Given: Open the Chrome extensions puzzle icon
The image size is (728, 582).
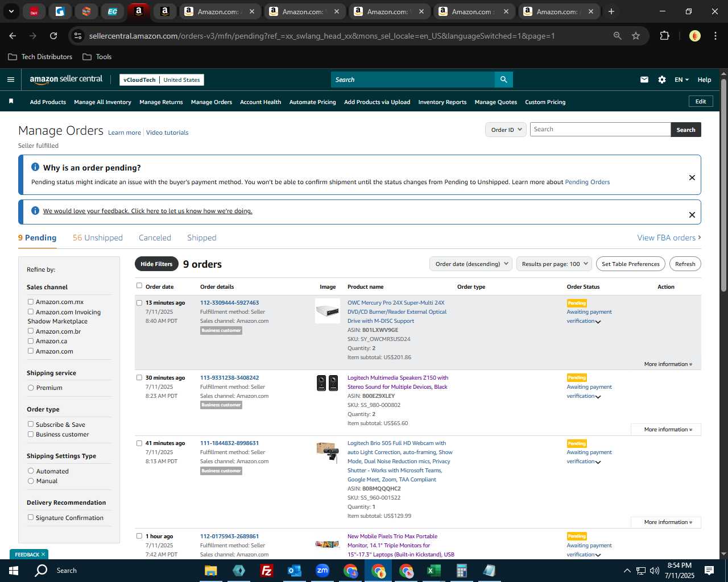Looking at the screenshot, I should tap(664, 36).
